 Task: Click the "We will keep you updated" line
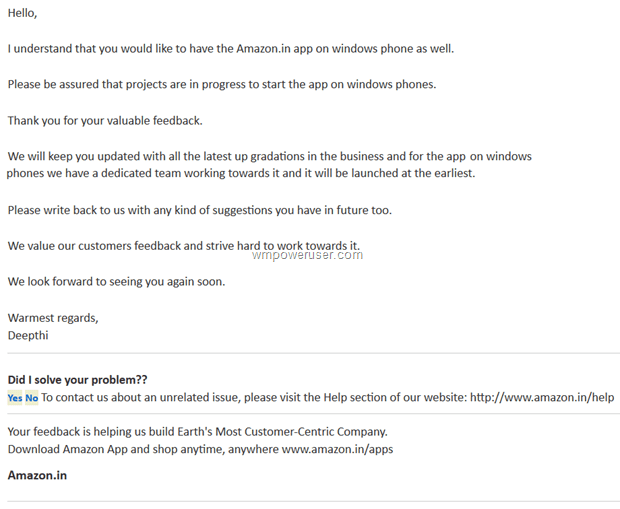(270, 156)
